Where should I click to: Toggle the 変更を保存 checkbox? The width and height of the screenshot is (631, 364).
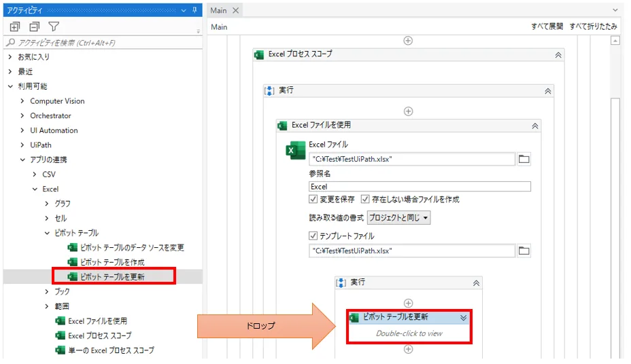tap(313, 200)
